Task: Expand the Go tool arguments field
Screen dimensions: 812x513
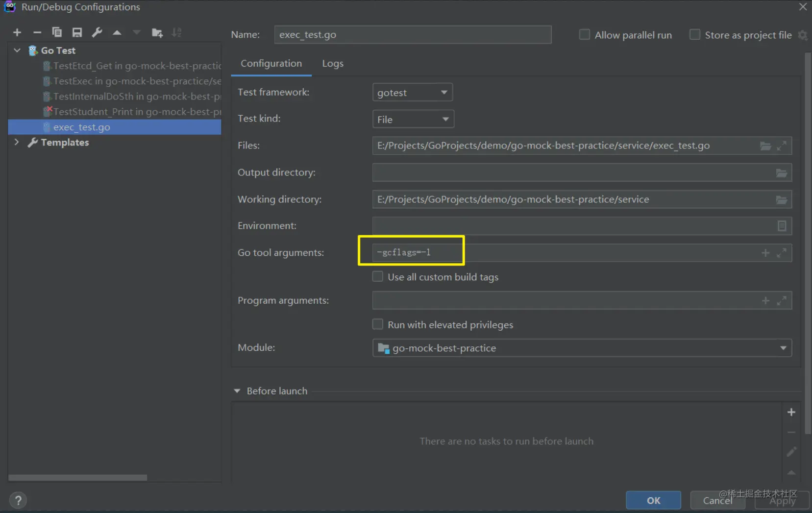Action: (x=782, y=253)
